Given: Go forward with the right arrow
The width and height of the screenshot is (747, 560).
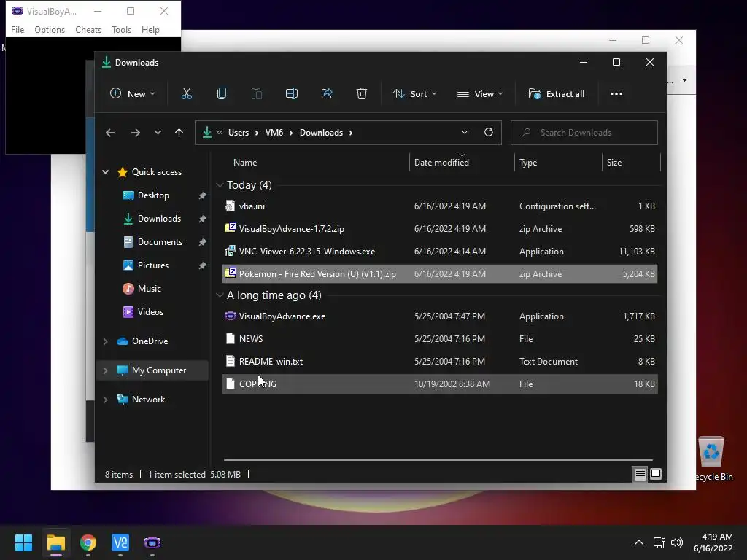Looking at the screenshot, I should [136, 133].
